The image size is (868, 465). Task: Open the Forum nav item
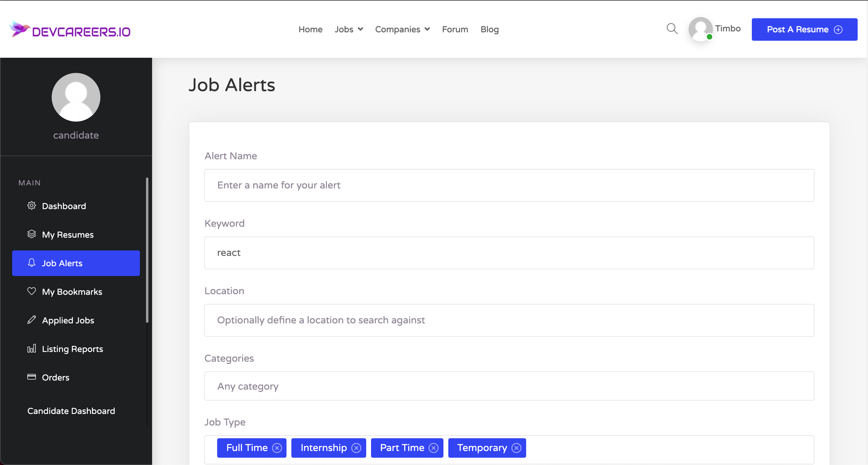(455, 29)
